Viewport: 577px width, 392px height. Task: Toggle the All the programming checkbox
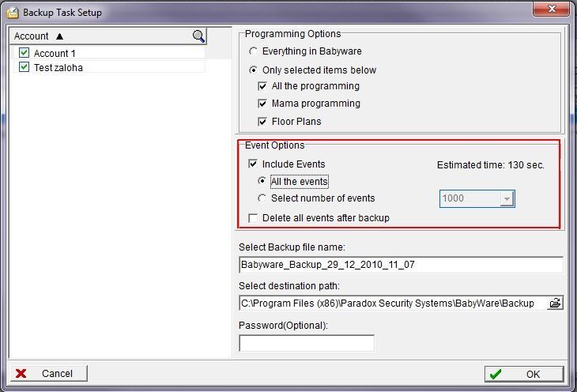pos(263,86)
